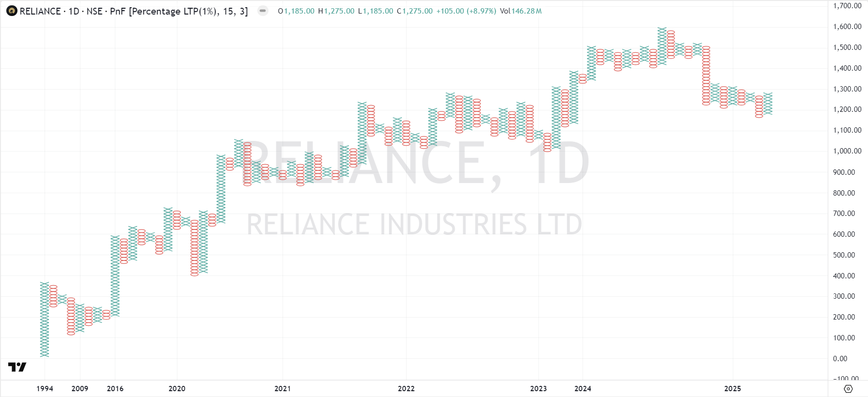Click the 900.00 price axis label
The image size is (868, 397).
844,172
